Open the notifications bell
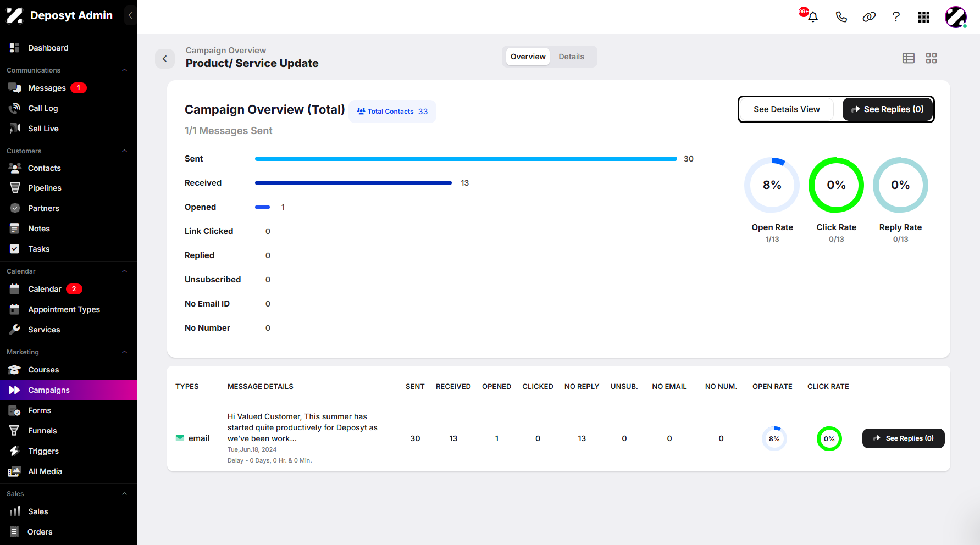 [813, 17]
